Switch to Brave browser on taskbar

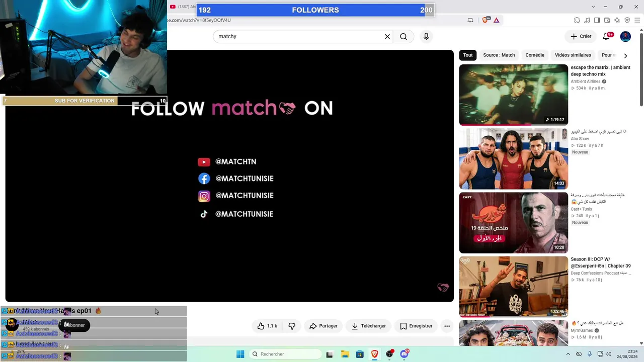click(x=375, y=354)
